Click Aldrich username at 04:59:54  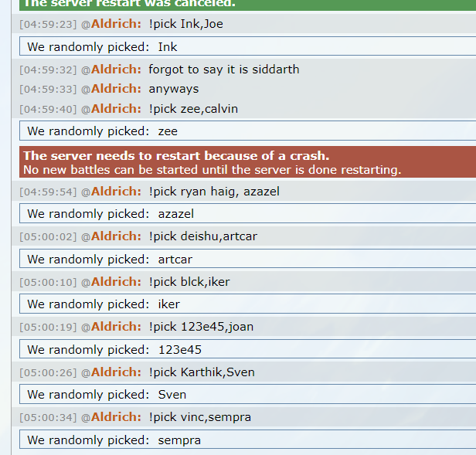(x=116, y=192)
